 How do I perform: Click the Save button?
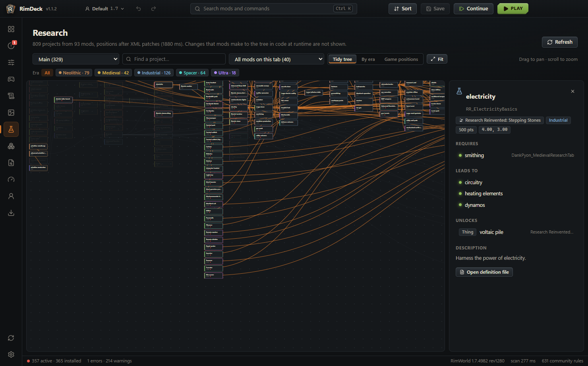click(435, 9)
